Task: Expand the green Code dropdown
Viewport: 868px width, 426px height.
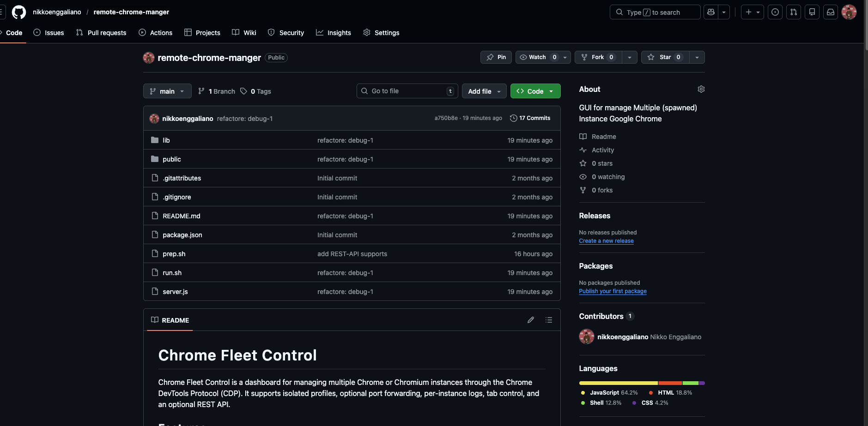Action: (535, 91)
